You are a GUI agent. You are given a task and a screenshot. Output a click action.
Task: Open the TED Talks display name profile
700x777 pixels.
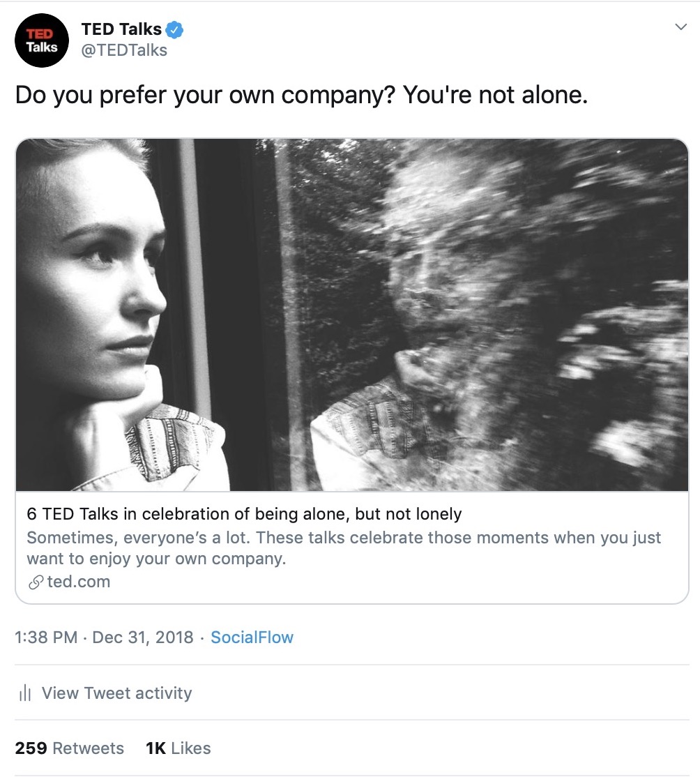coord(121,29)
